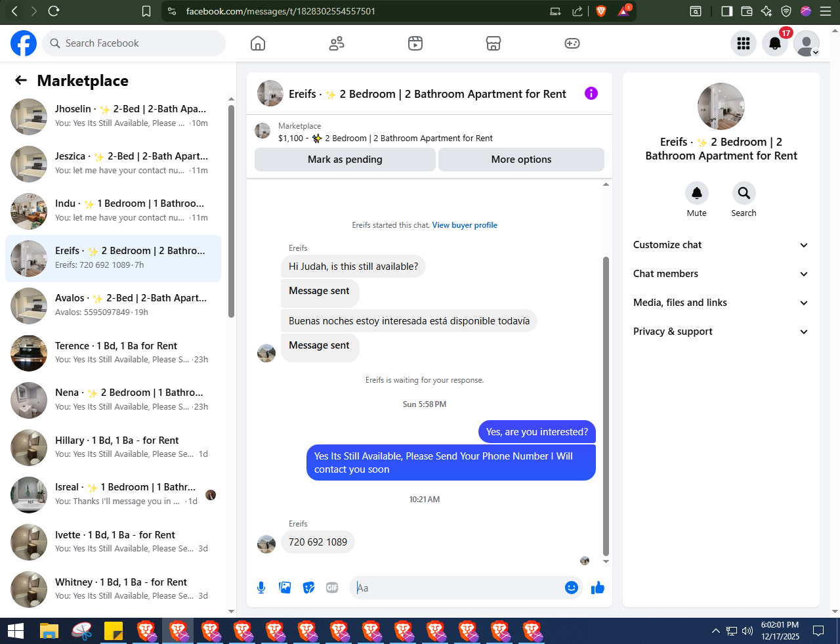This screenshot has width=840, height=644.
Task: Click Mark as pending button
Action: tap(345, 160)
